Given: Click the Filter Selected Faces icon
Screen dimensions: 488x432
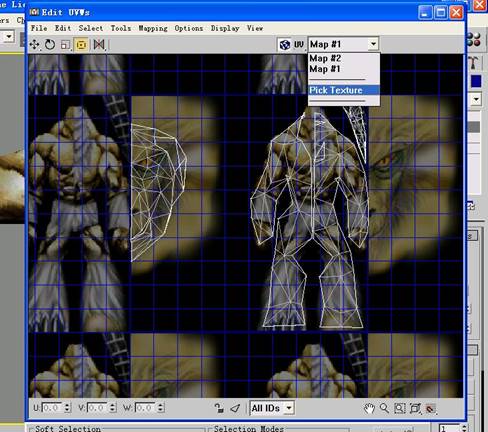Looking at the screenshot, I should tap(235, 408).
